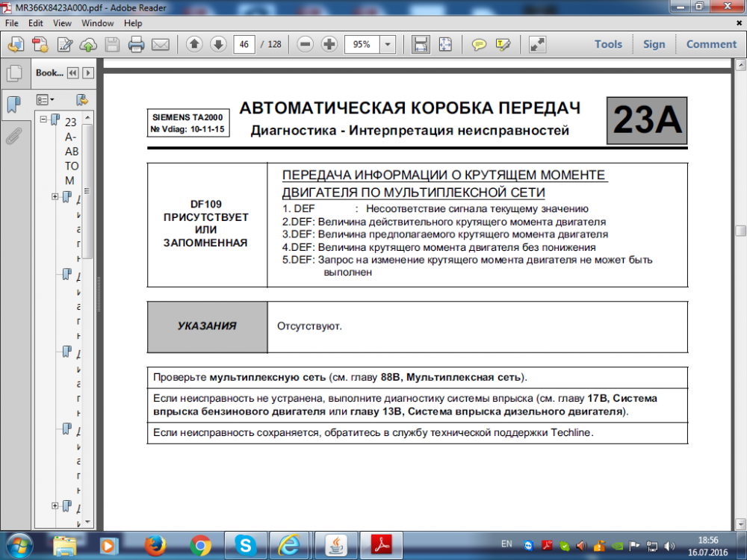Open the zoom level dropdown arrow

[388, 44]
